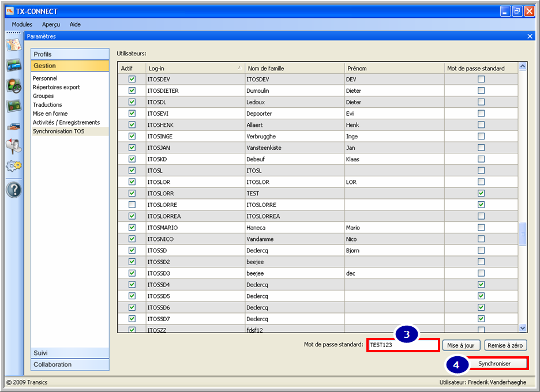Open the mailbox messages icon

tap(13, 146)
